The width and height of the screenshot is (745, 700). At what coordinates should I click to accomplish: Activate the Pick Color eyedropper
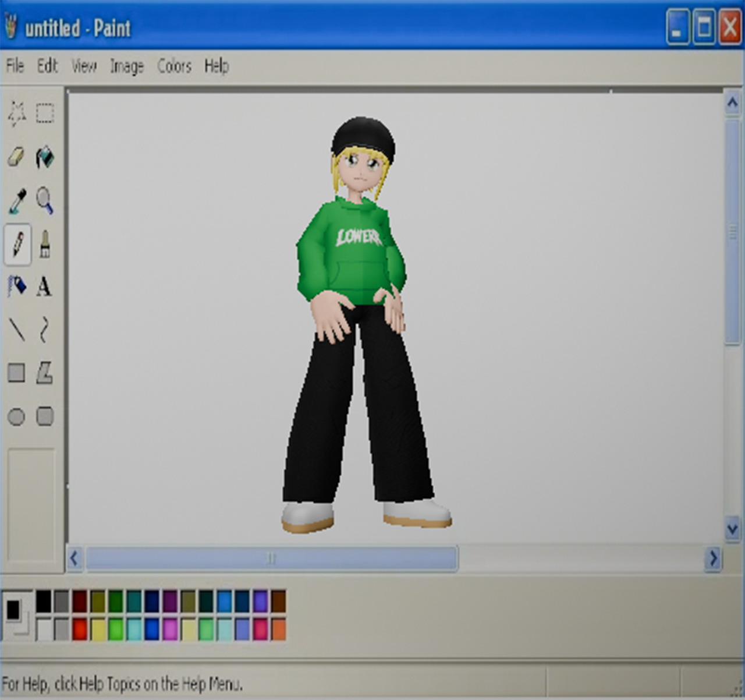(x=17, y=200)
